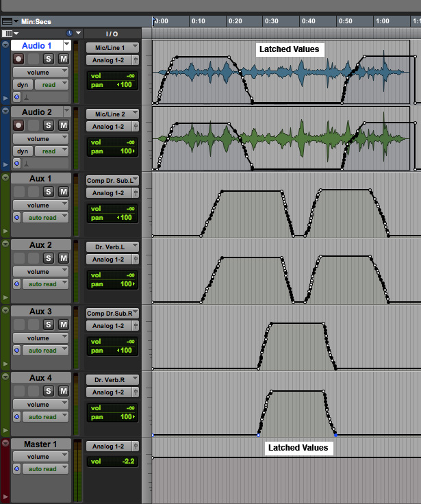421x504 pixels.
Task: Mute the Aux 1 track
Action: [x=64, y=192]
